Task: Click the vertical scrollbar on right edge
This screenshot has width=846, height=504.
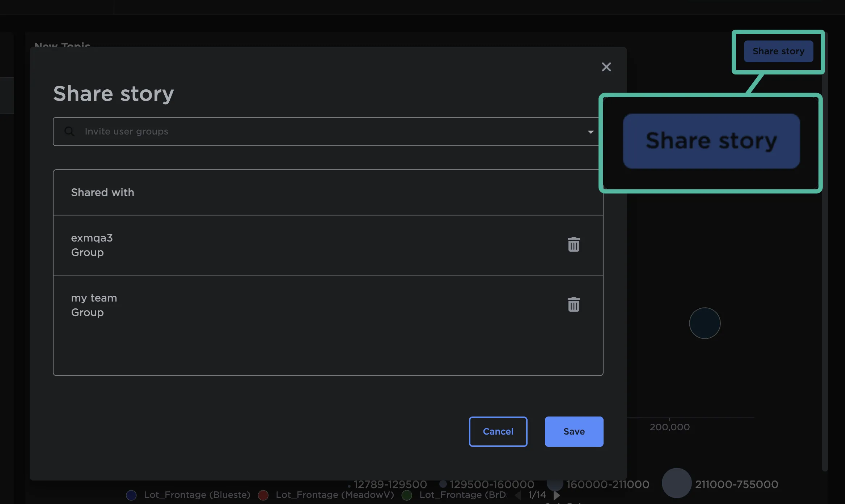Action: tap(825, 253)
